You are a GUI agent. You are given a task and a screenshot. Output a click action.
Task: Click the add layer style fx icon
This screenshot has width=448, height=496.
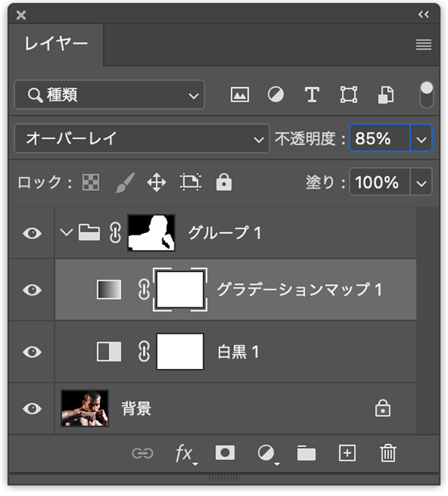(x=184, y=453)
